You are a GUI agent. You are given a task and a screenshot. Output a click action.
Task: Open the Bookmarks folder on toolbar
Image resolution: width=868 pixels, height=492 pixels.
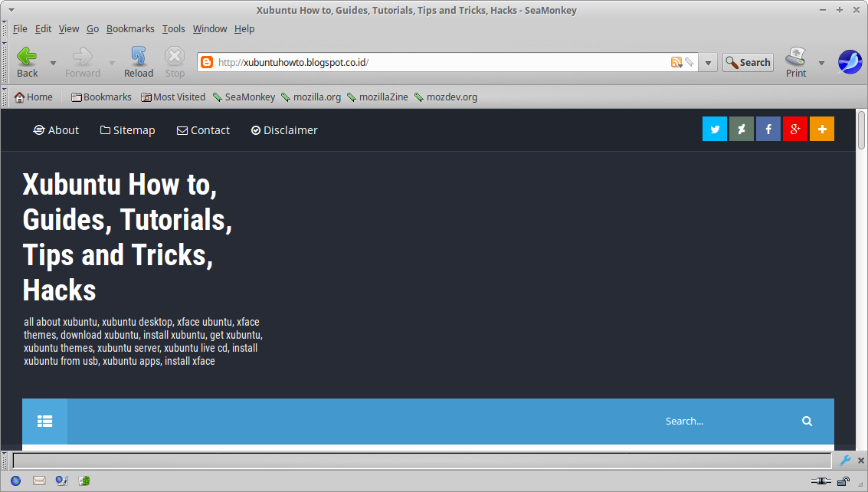click(101, 97)
